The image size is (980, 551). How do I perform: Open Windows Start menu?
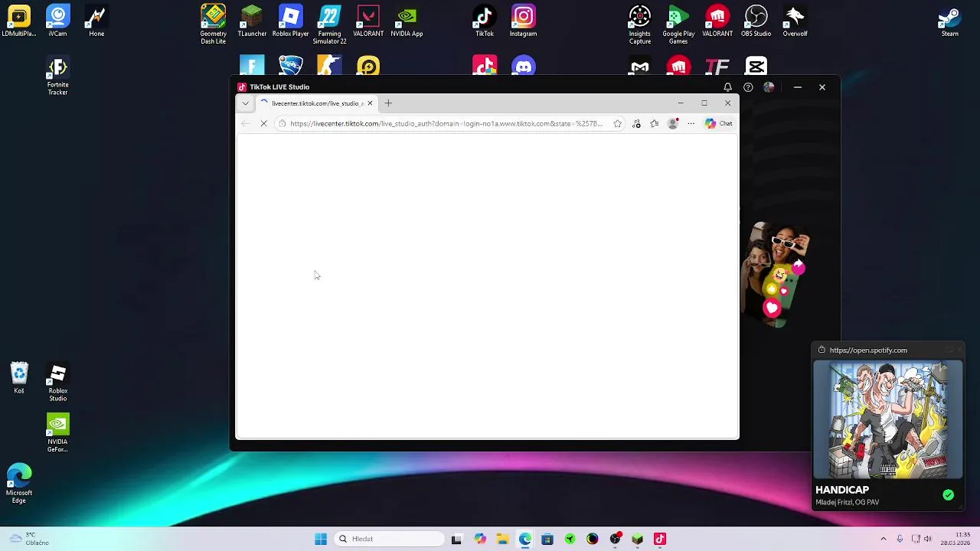321,539
